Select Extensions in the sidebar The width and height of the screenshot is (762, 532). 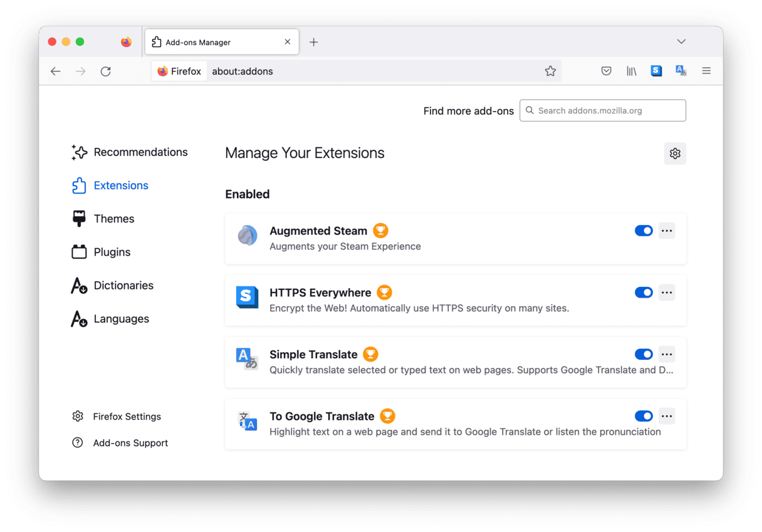click(x=110, y=185)
